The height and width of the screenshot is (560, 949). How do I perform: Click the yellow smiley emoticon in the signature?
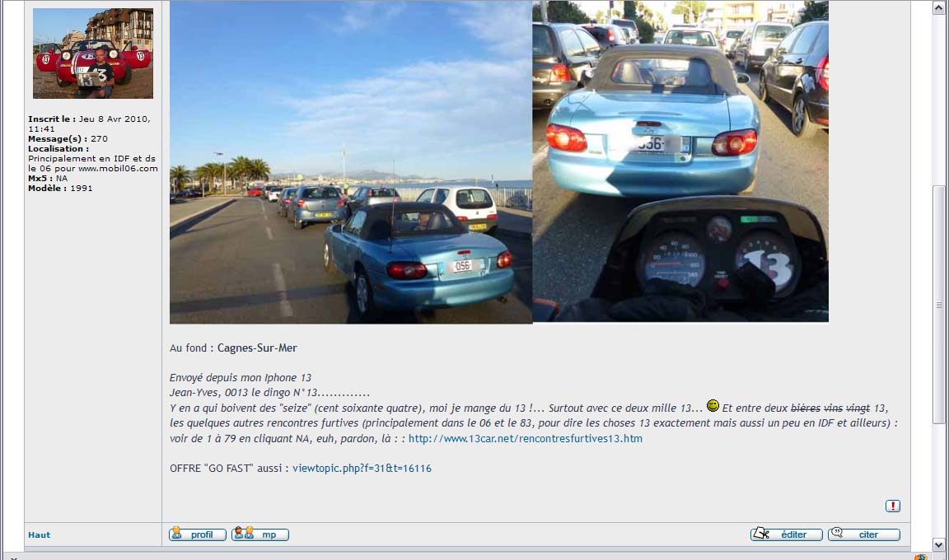pyautogui.click(x=713, y=406)
